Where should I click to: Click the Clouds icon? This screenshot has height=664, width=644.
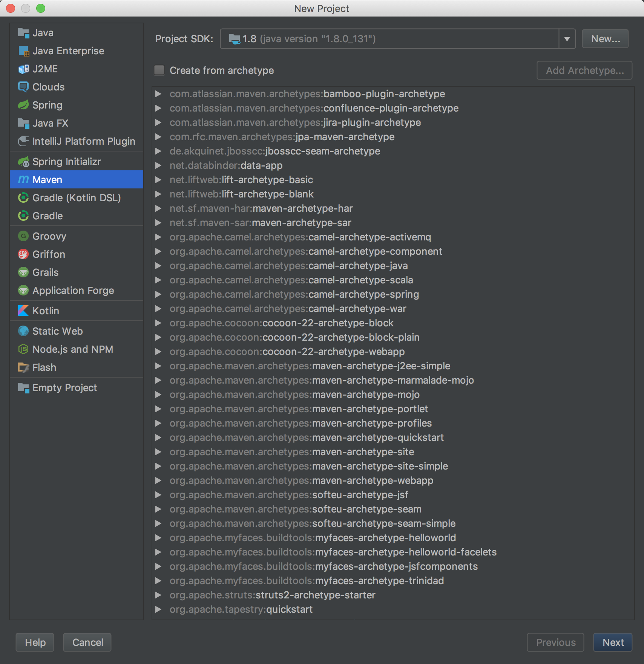pos(23,87)
